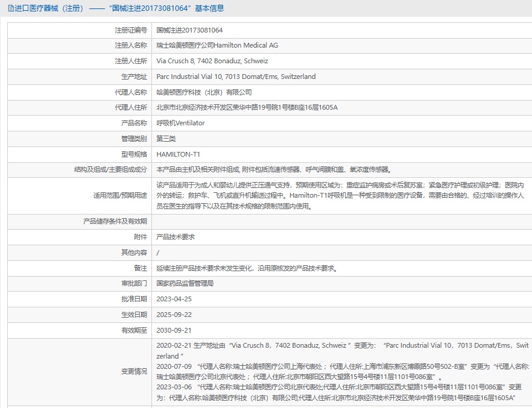This screenshot has width=532, height=408.
Task: Click the 有效期至 label
Action: [135, 330]
